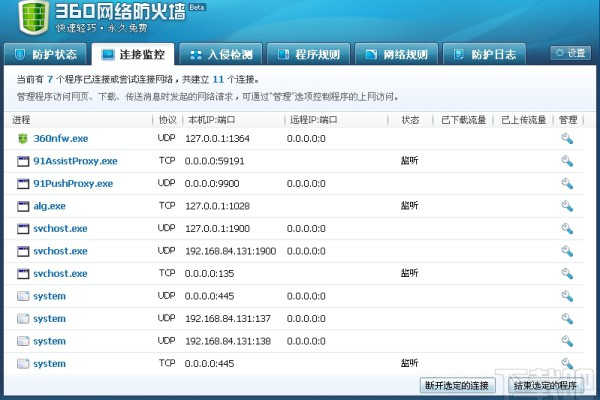Viewport: 600px width, 400px height.
Task: Open the manage icon for 360nfw.exe
Action: point(567,139)
